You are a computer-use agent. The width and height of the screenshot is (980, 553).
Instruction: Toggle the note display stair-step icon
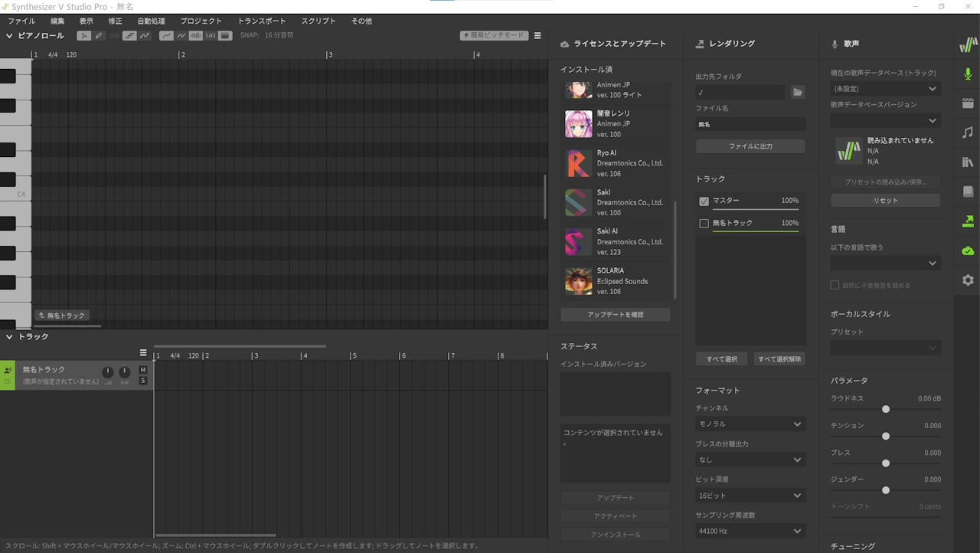(x=129, y=35)
